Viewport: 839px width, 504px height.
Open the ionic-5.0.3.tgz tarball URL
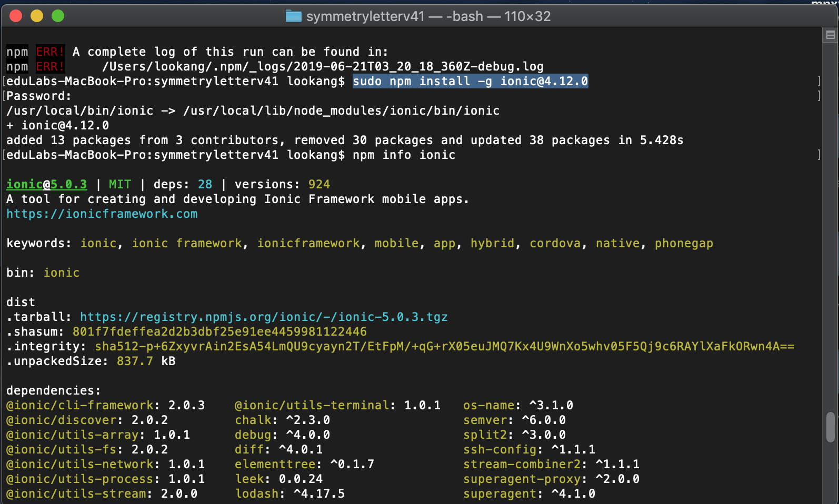pyautogui.click(x=264, y=317)
